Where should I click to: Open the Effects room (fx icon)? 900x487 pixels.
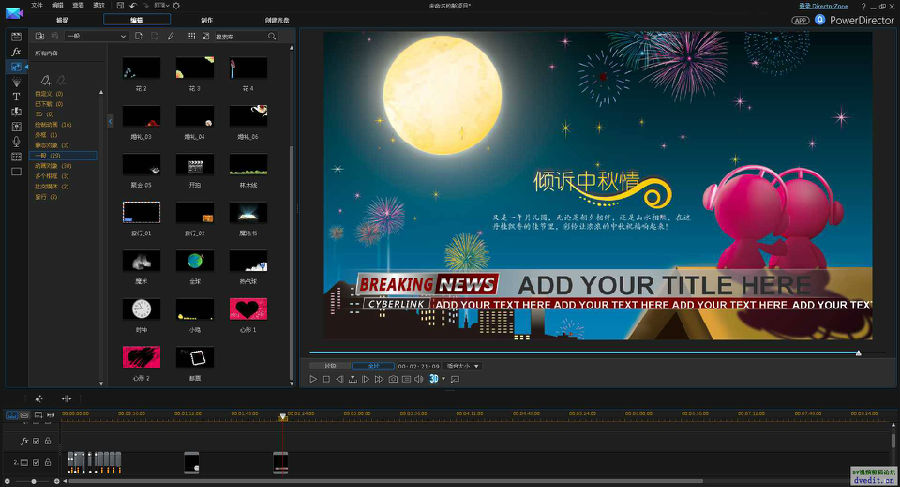click(x=16, y=51)
